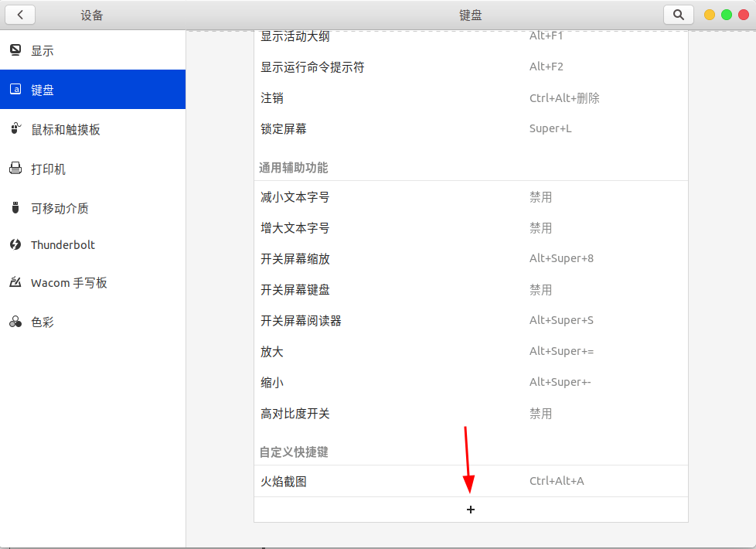Viewport: 756px width, 549px height.
Task: Open 打印机 settings
Action: coord(93,169)
